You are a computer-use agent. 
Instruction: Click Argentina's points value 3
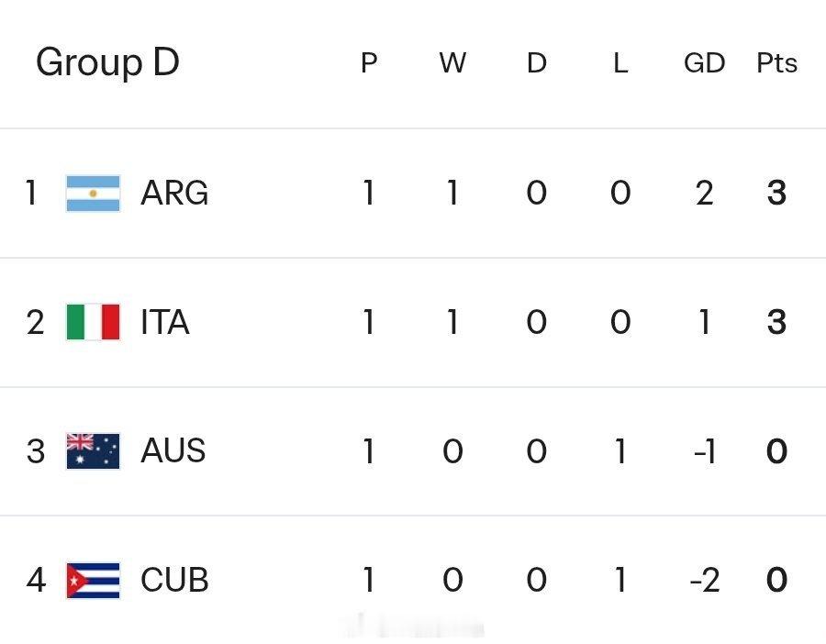click(776, 194)
